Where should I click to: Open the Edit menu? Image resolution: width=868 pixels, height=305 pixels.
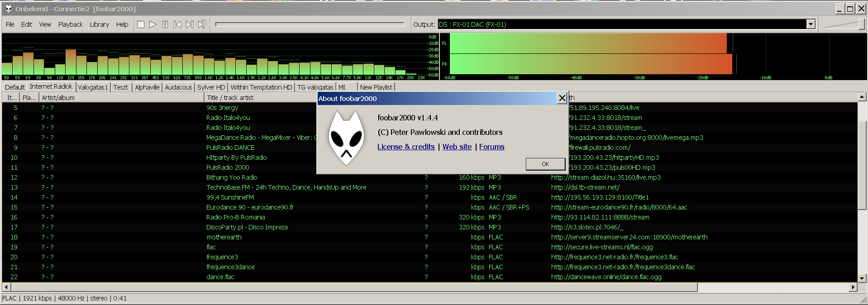(27, 24)
